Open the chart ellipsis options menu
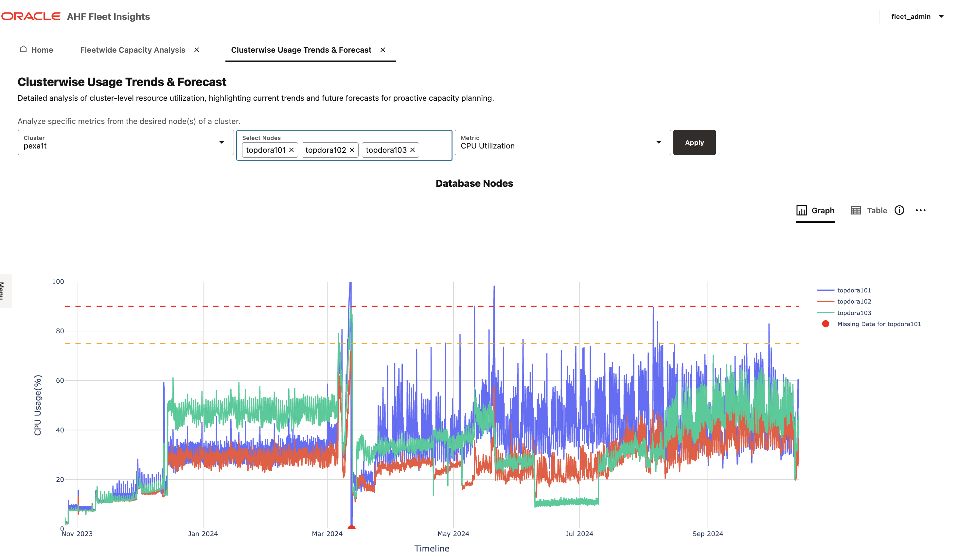 pyautogui.click(x=921, y=210)
